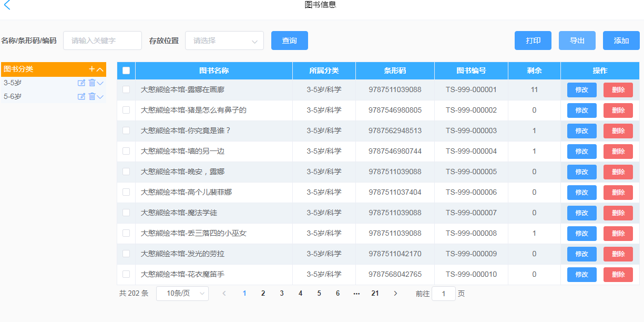Check the row for 你究竟是谁？
This screenshot has width=644, height=322.
click(126, 130)
